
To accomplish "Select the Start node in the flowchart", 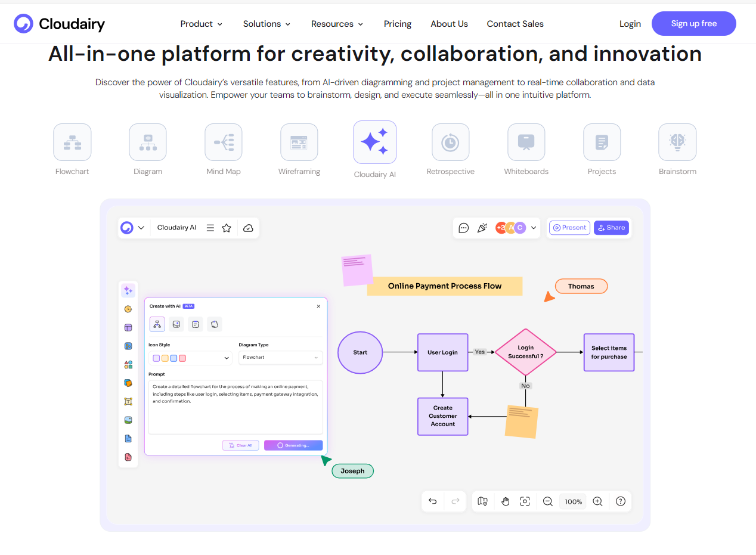I will pos(360,352).
